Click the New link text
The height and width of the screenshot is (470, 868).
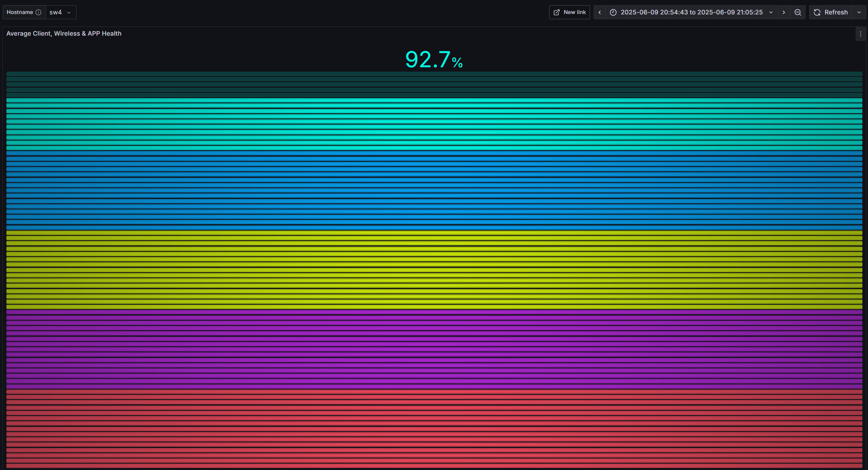click(574, 12)
